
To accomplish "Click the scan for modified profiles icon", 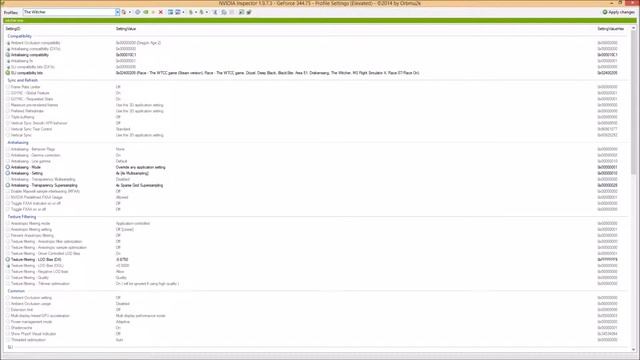I will 224,12.
